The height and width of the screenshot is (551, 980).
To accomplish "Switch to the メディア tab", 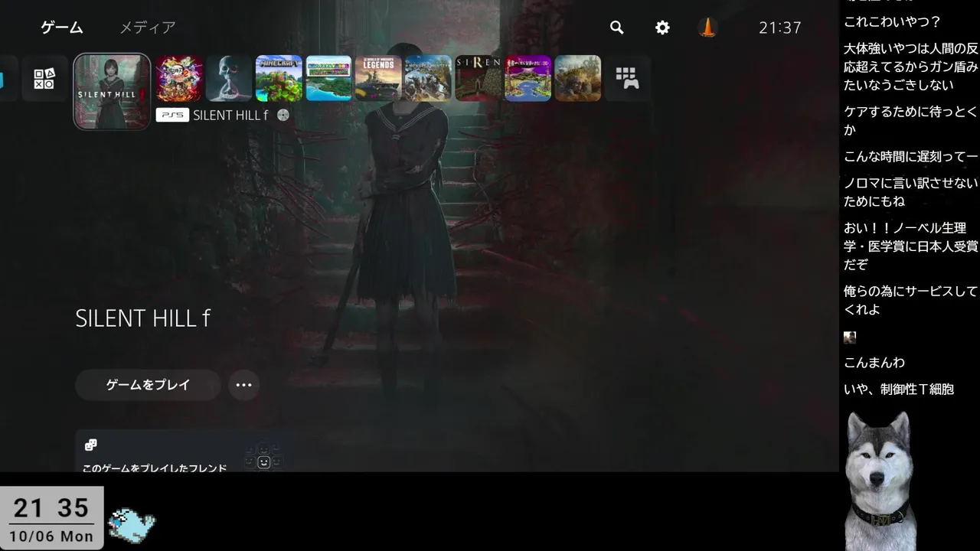I will (x=148, y=28).
